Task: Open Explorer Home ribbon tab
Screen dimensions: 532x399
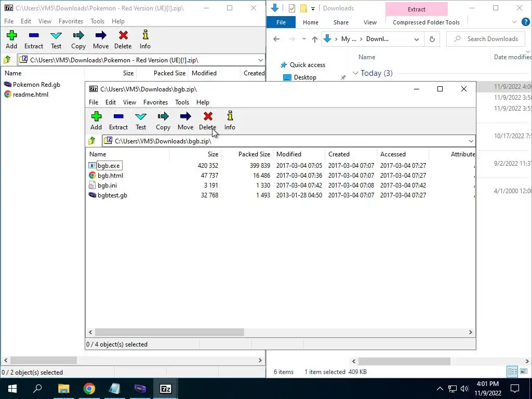Action: [x=311, y=22]
